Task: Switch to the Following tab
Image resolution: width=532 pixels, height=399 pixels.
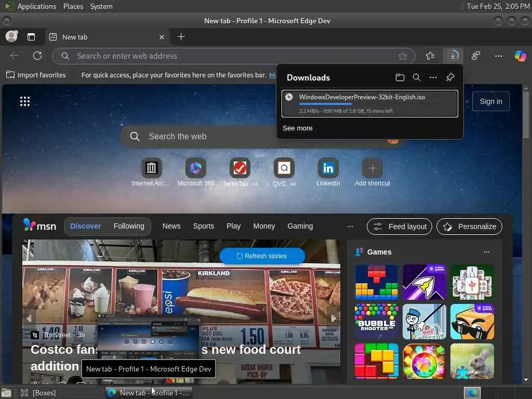Action: [129, 226]
